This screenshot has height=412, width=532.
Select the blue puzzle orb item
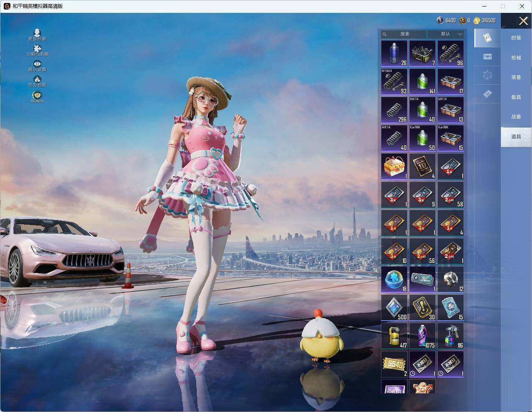394,280
